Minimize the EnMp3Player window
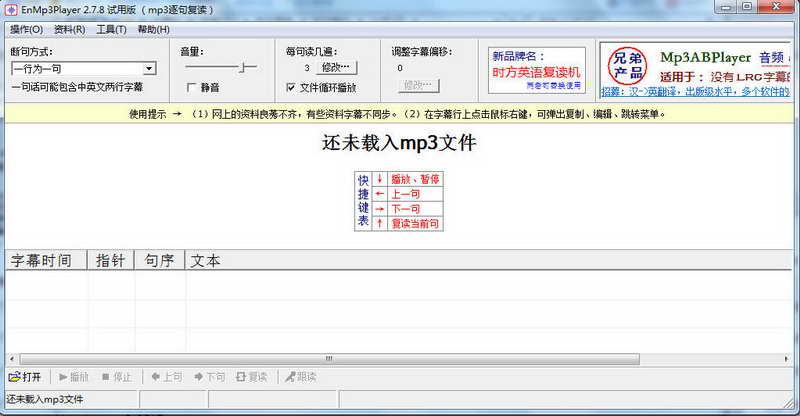This screenshot has height=416, width=800. [x=726, y=7]
